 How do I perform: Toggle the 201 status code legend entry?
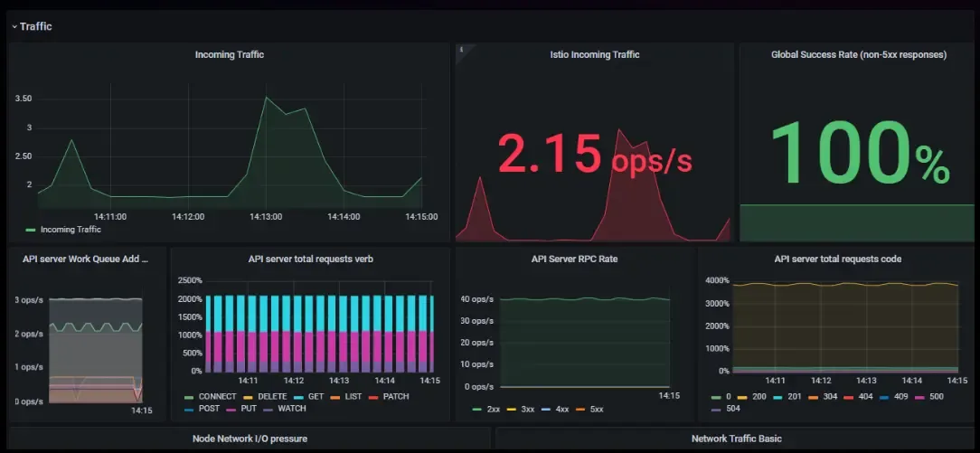tap(787, 397)
